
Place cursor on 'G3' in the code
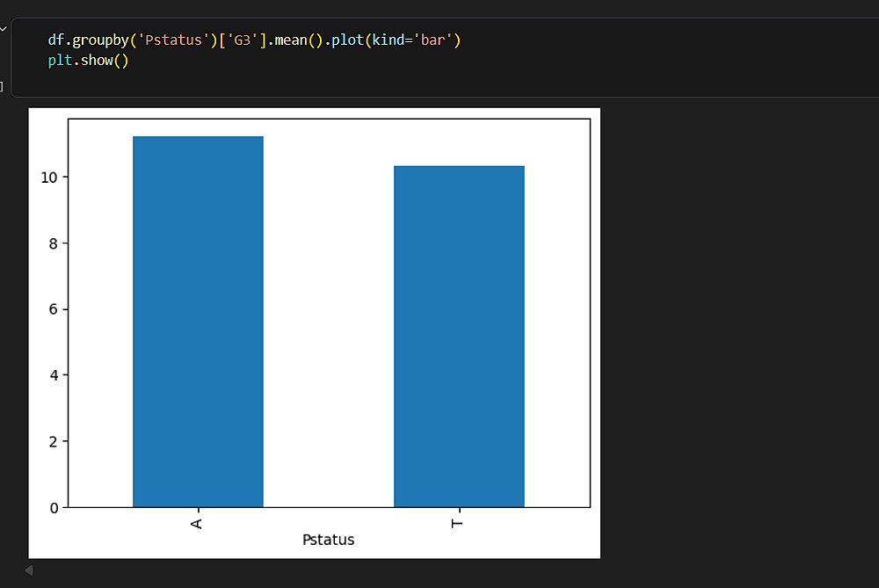pyautogui.click(x=243, y=40)
